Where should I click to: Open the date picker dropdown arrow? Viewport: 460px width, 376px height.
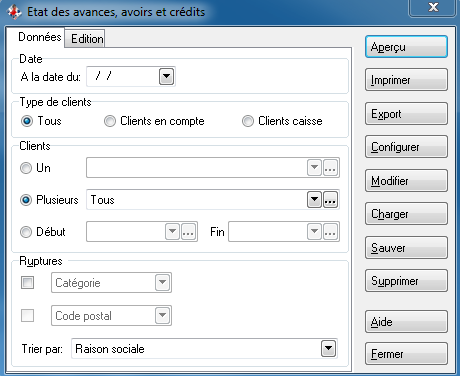pyautogui.click(x=166, y=77)
